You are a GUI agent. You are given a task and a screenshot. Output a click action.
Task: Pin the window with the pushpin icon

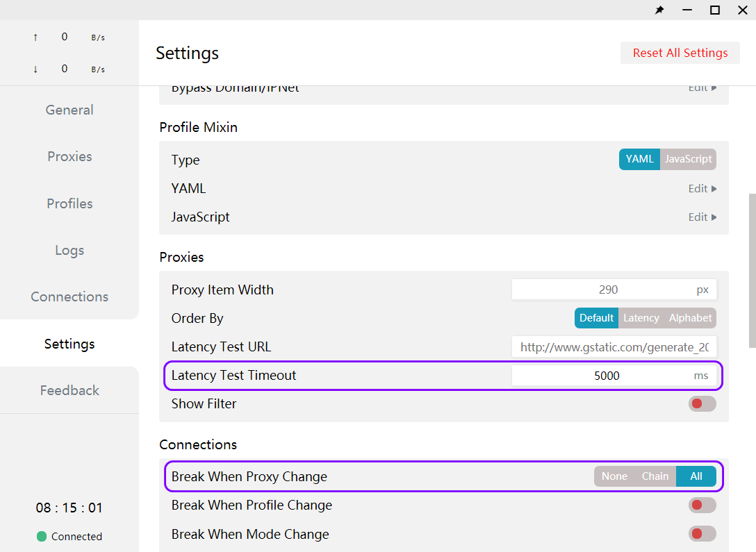pyautogui.click(x=659, y=10)
